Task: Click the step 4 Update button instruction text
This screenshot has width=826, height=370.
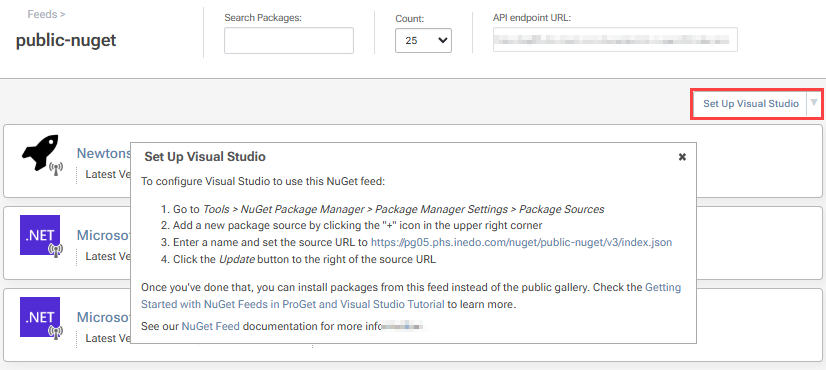Action: pos(304,259)
